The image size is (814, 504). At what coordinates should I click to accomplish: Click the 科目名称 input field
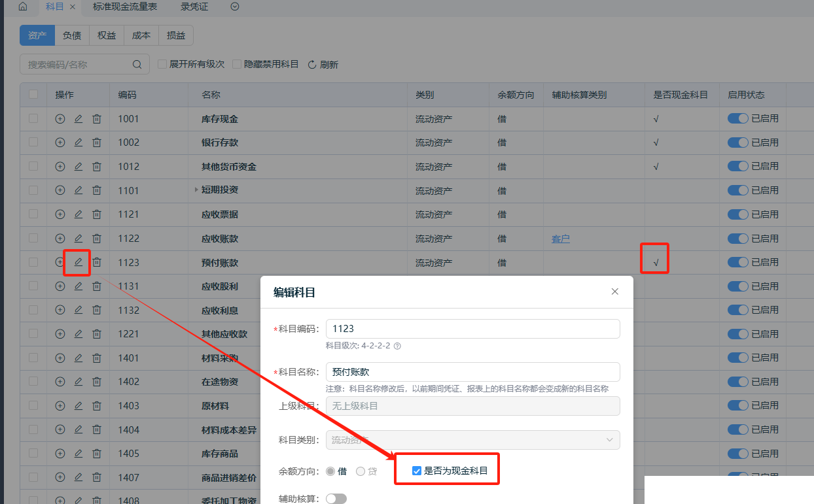pos(472,372)
